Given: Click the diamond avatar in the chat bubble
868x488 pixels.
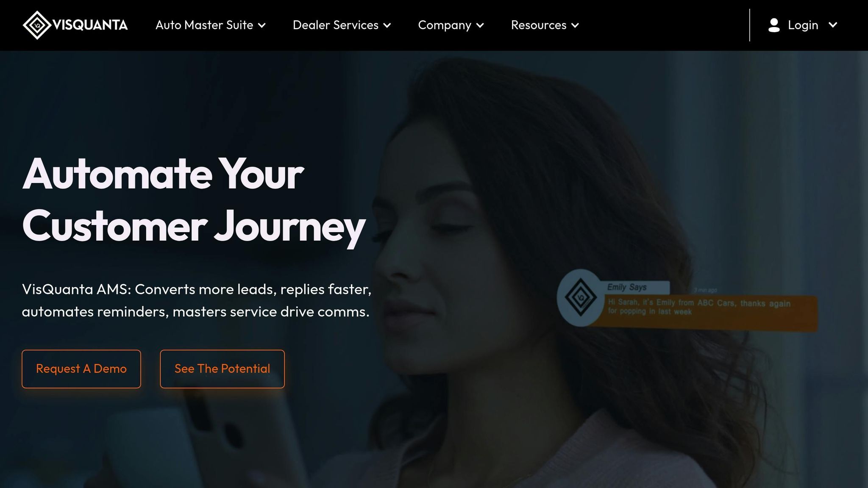Looking at the screenshot, I should (580, 297).
